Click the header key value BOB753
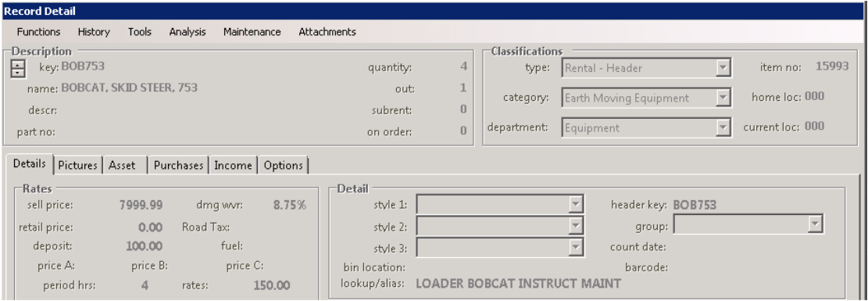Screen dimensions: 868x301 695,205
